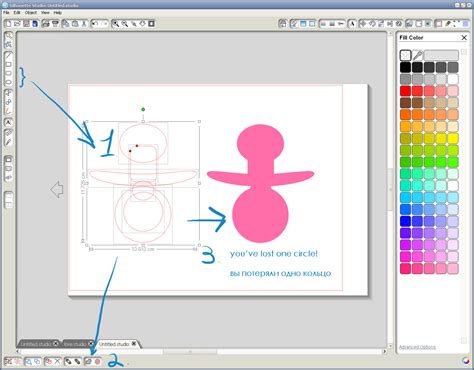Open the Object menu
This screenshot has height=370, width=474.
pyautogui.click(x=31, y=13)
